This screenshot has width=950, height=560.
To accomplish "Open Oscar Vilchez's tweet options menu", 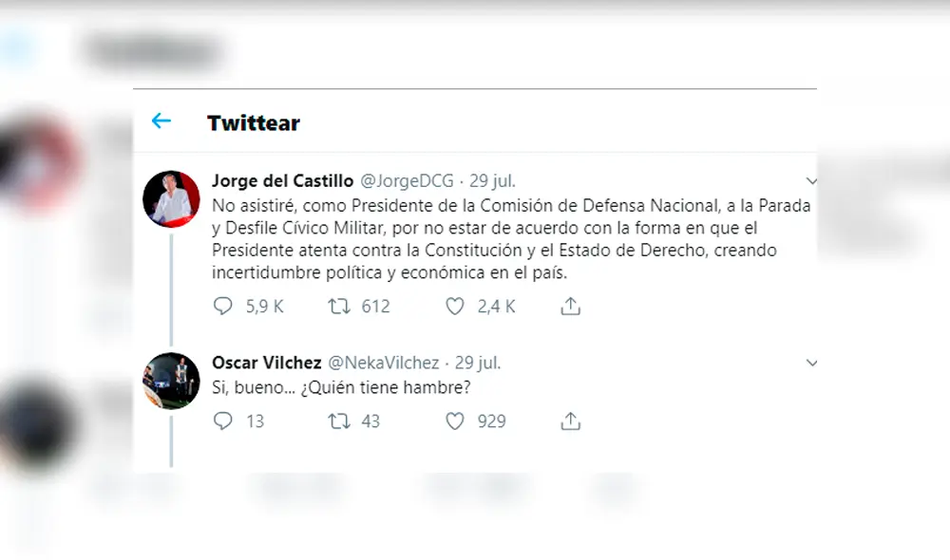I will pyautogui.click(x=812, y=363).
